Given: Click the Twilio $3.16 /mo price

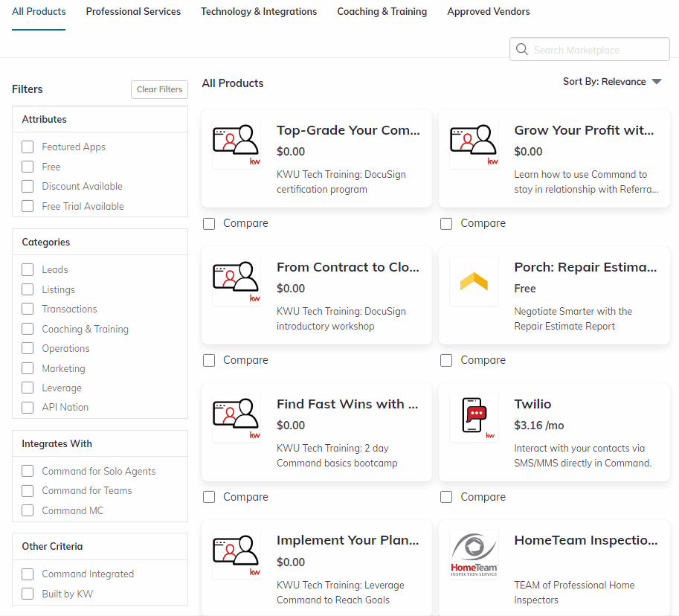Looking at the screenshot, I should 538,426.
